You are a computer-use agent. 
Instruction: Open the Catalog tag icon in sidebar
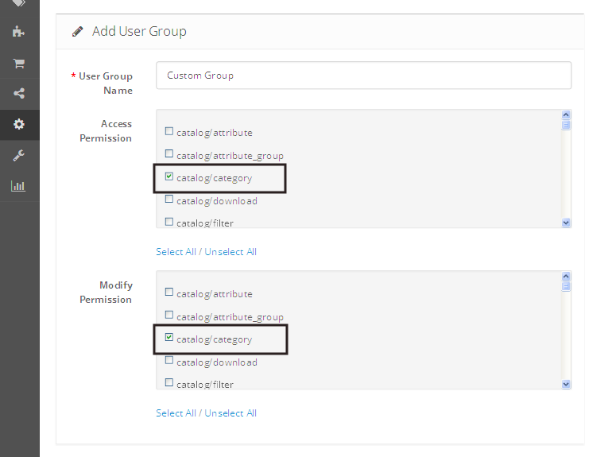(x=18, y=3)
